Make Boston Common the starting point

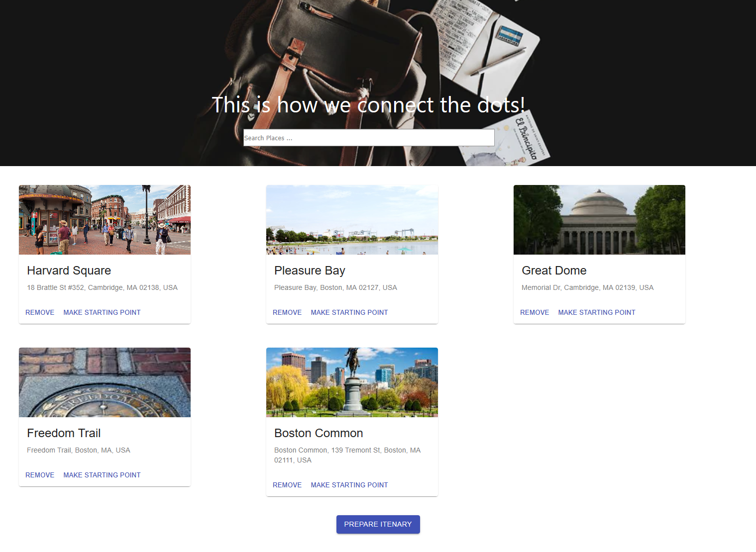click(349, 485)
